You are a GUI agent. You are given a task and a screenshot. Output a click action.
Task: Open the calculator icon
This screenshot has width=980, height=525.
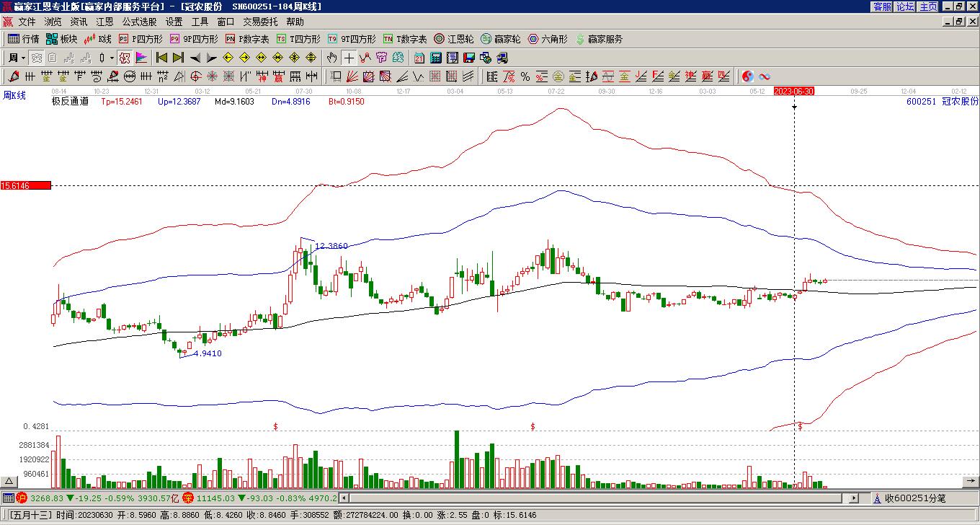[436, 58]
